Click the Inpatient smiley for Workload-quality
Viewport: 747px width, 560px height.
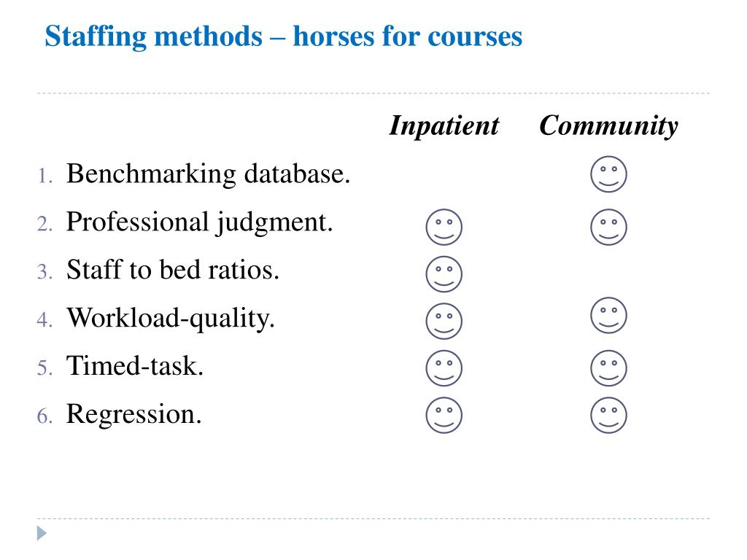[x=444, y=321]
